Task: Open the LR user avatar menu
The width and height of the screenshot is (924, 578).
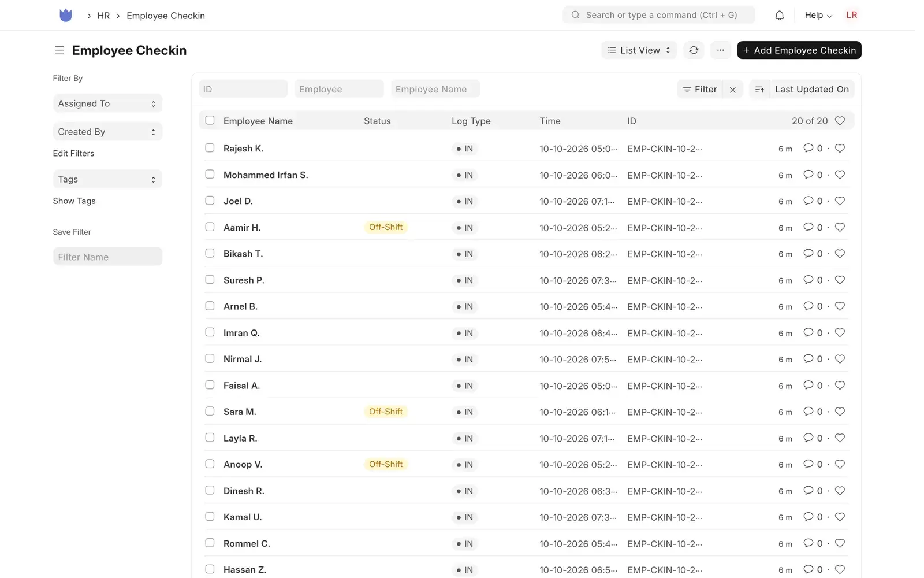Action: 852,16
